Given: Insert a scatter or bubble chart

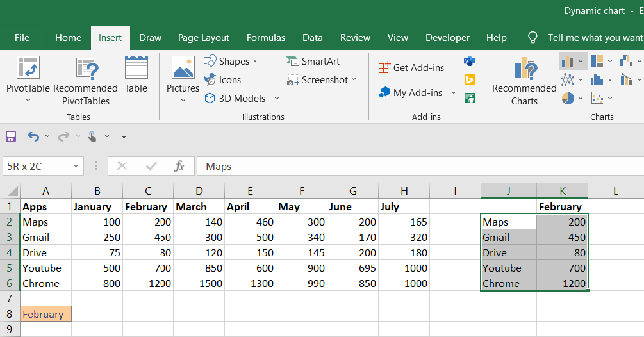Looking at the screenshot, I should point(597,98).
